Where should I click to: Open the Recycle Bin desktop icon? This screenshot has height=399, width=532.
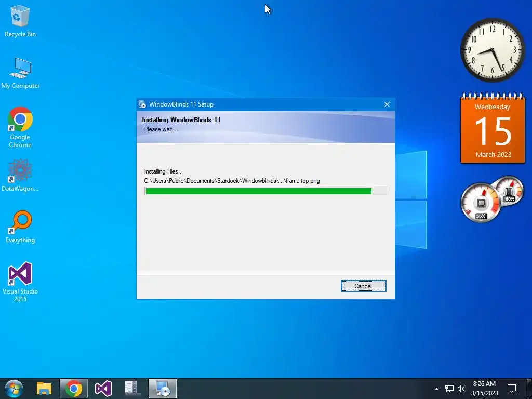pyautogui.click(x=20, y=22)
